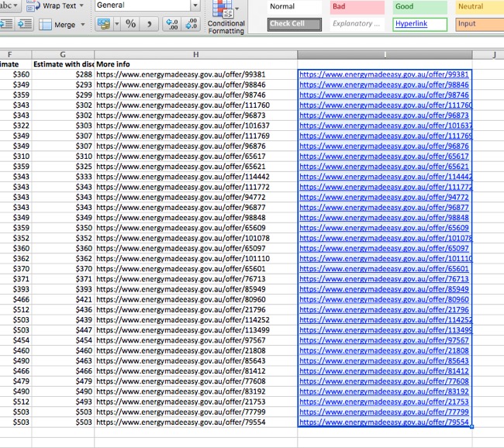Open hyperlink for offer/65609
This screenshot has height=448, width=504.
(x=384, y=228)
